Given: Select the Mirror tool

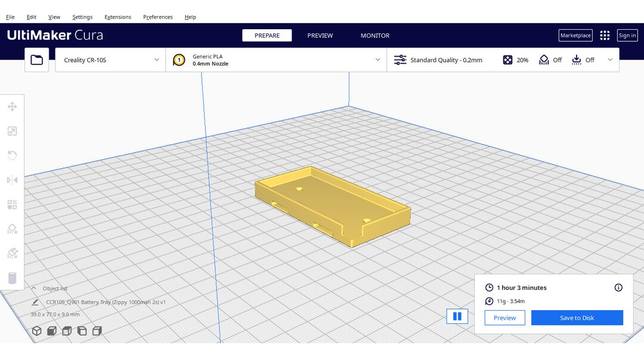Looking at the screenshot, I should tap(12, 180).
